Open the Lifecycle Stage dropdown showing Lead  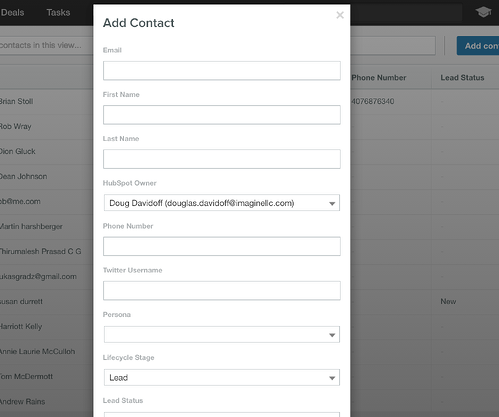click(x=222, y=377)
